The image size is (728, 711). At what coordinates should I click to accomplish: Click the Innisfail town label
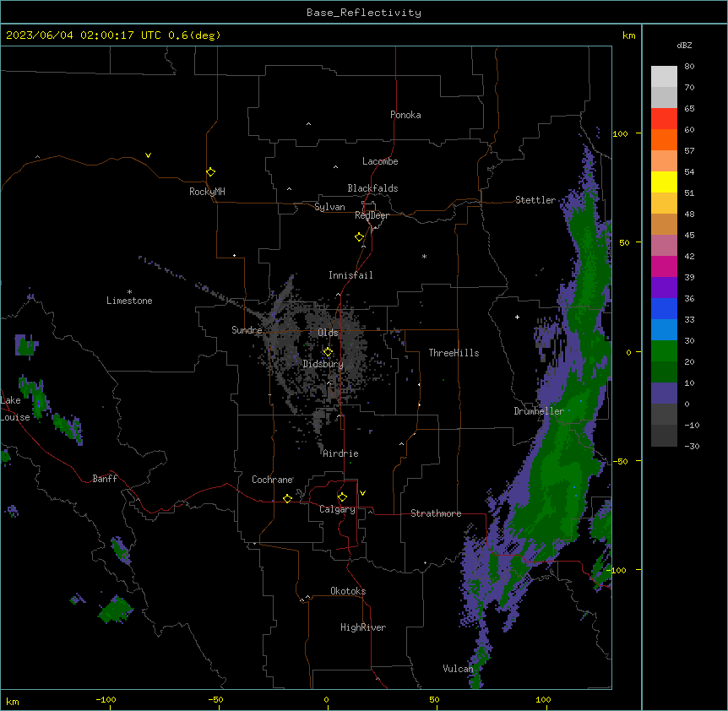click(350, 275)
